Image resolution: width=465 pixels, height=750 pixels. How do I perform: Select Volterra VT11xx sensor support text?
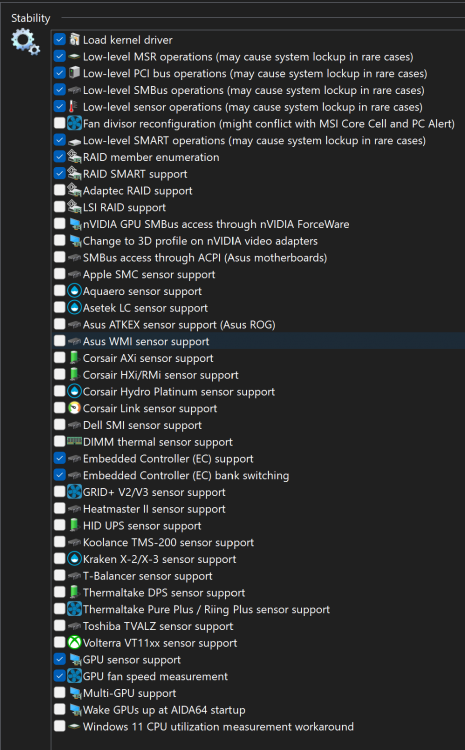[x=160, y=643]
